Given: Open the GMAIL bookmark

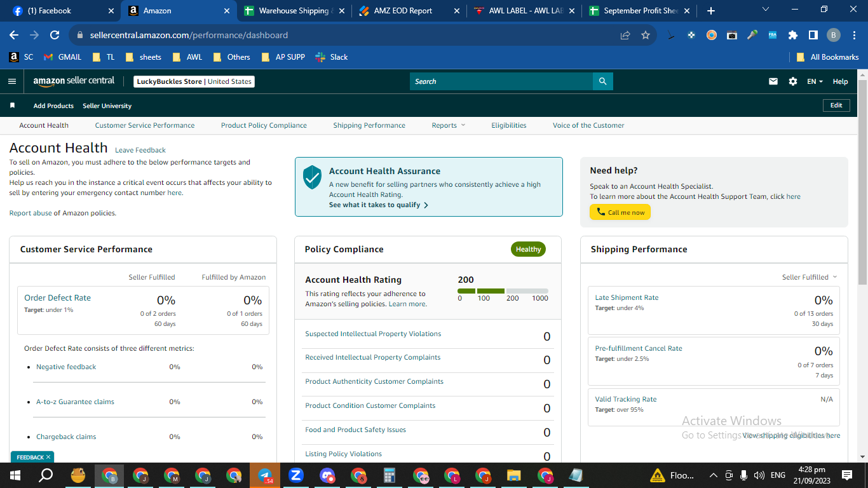Looking at the screenshot, I should click(63, 57).
